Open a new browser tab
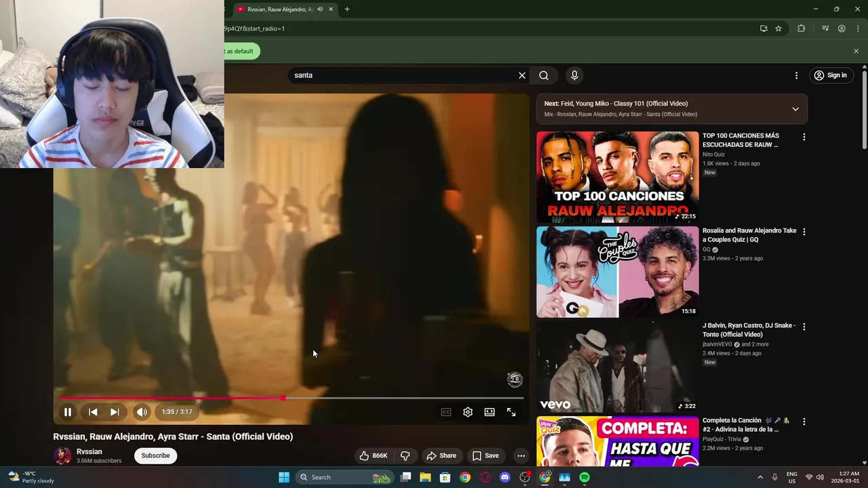 pyautogui.click(x=347, y=9)
